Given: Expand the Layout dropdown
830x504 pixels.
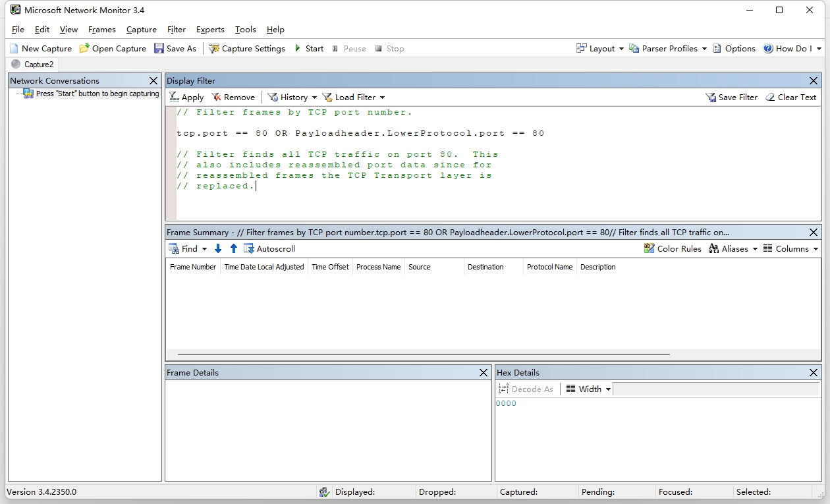Looking at the screenshot, I should (x=621, y=48).
